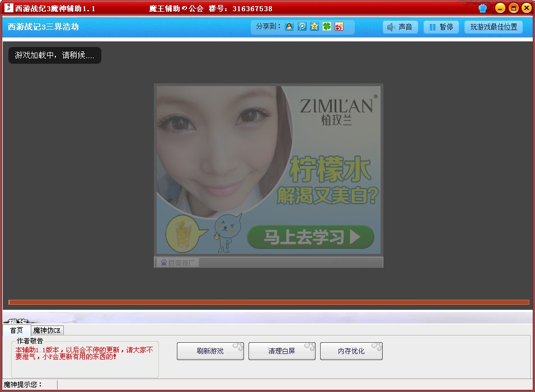535x392 pixels.
Task: Open the skin (shirt) icon in title bar
Action: tap(483, 8)
